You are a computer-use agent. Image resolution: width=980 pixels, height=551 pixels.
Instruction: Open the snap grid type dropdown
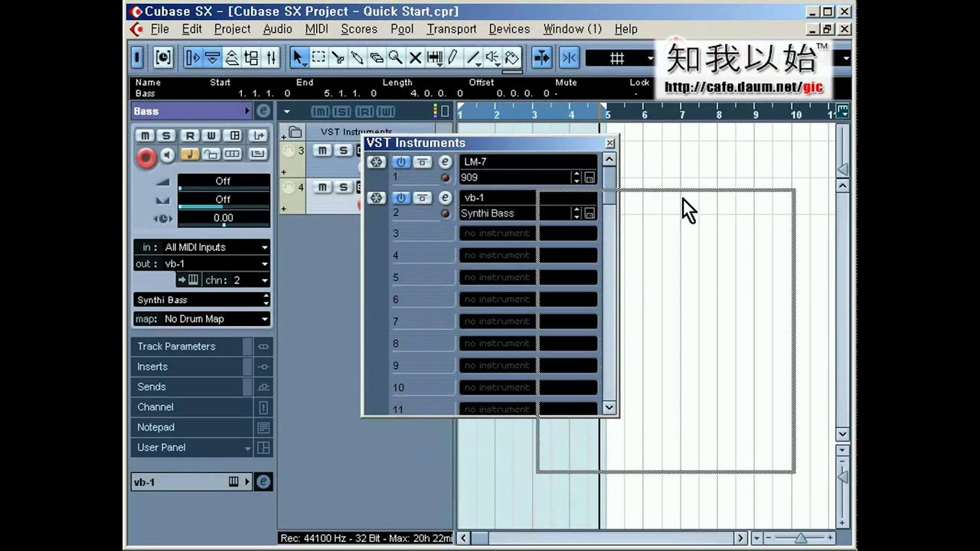[622, 58]
